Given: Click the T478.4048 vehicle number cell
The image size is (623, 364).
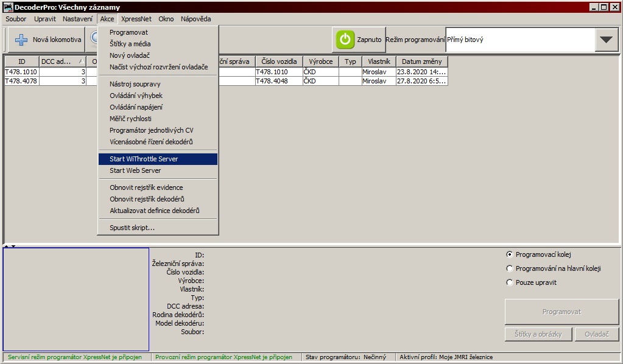Looking at the screenshot, I should 279,81.
